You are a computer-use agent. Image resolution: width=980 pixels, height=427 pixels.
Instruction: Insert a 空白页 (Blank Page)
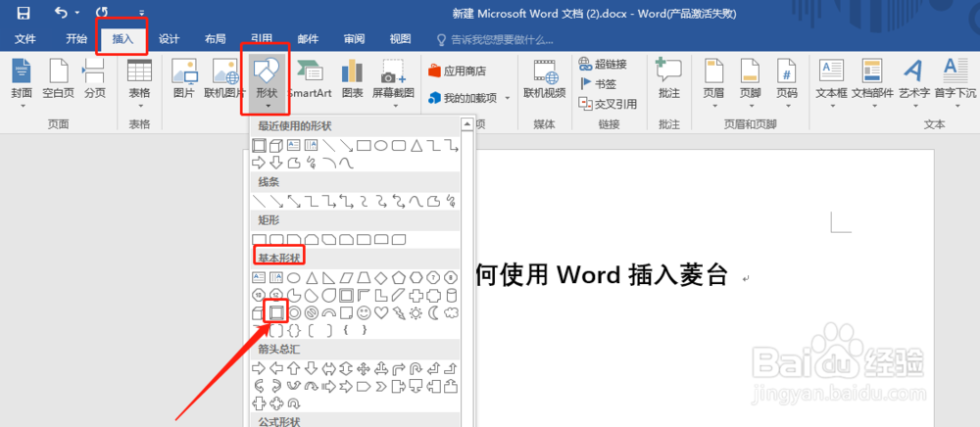pos(58,79)
